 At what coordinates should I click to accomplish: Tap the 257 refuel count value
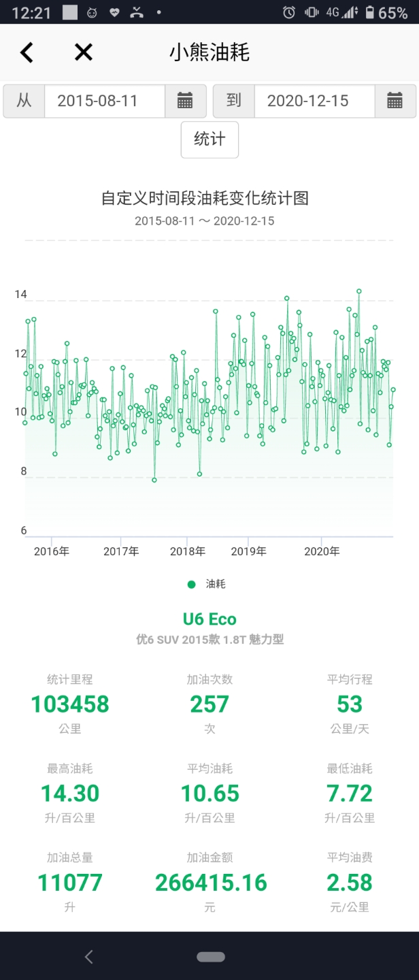tap(209, 704)
